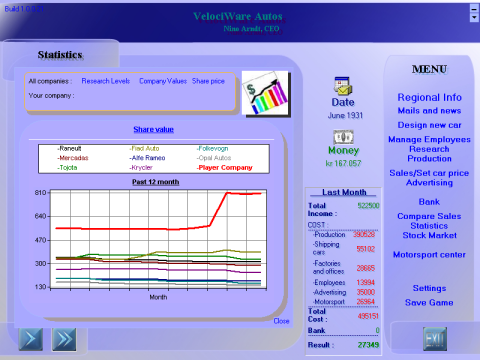The height and width of the screenshot is (360, 480).
Task: Select the Share price statistics link
Action: click(x=208, y=81)
